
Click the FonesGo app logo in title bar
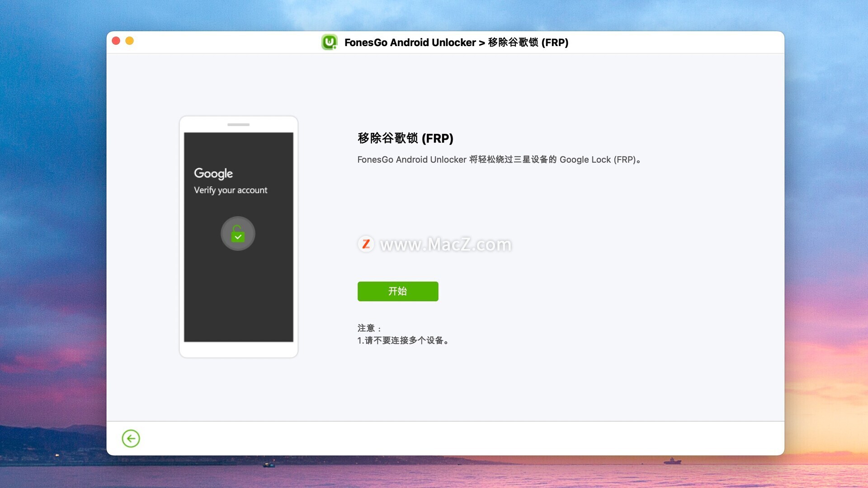pos(330,42)
